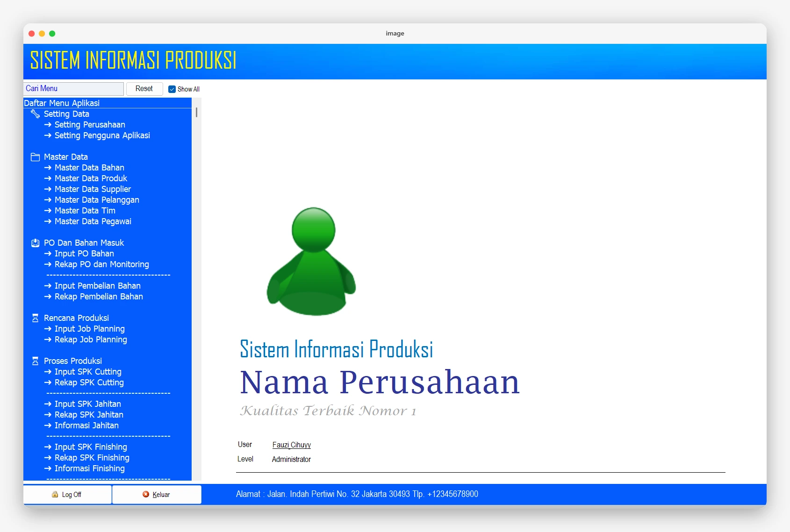Viewport: 790px width, 532px height.
Task: Click the folder icon next to Master Data
Action: (35, 156)
